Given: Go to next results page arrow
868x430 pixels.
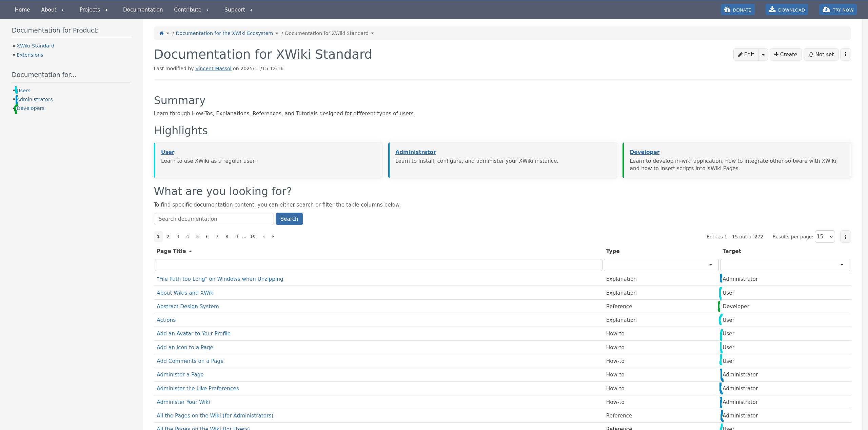Looking at the screenshot, I should [273, 237].
